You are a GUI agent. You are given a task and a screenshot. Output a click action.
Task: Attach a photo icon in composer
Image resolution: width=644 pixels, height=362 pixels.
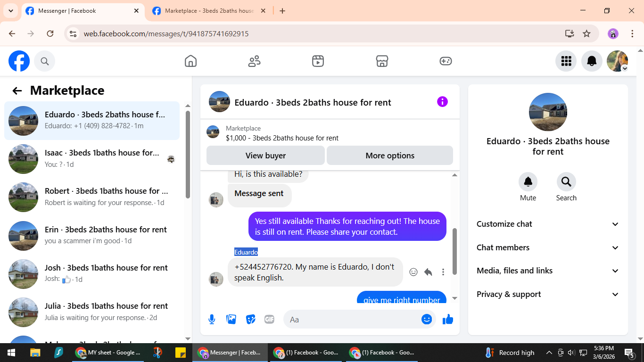pos(231,320)
